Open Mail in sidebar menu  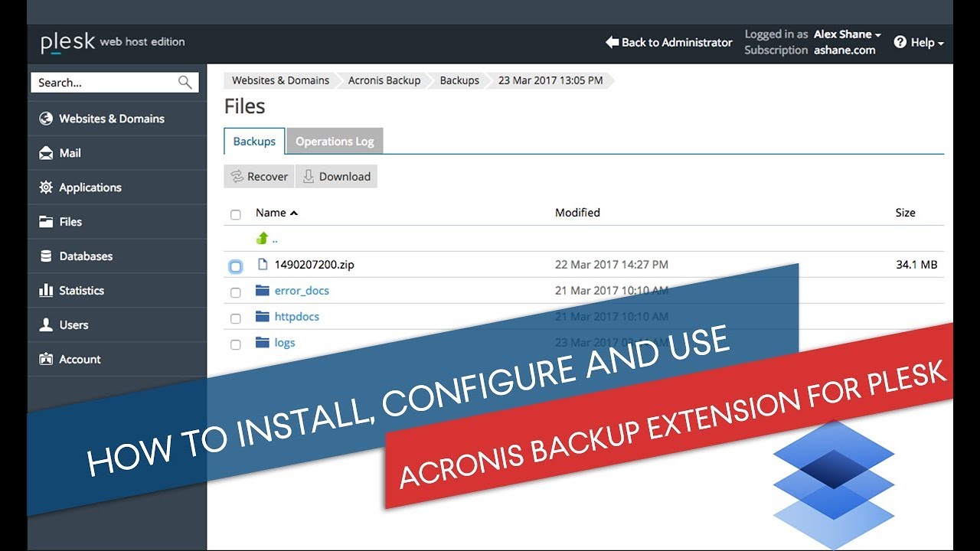point(117,153)
